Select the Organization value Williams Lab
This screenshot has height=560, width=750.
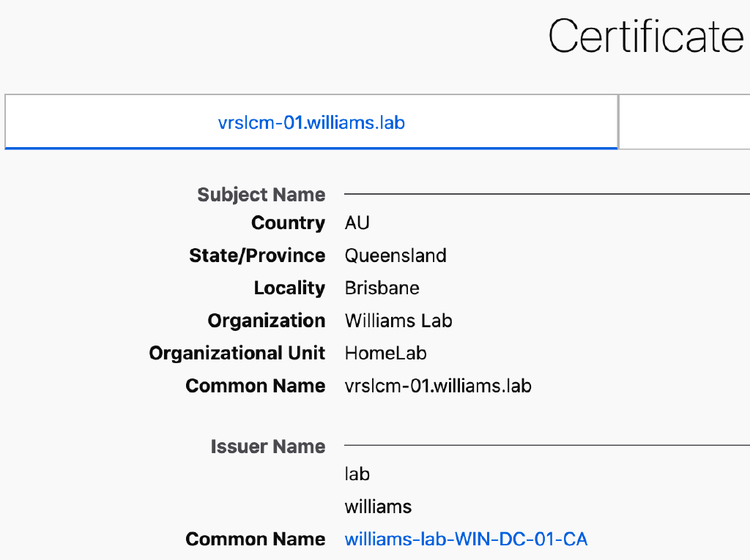tap(398, 320)
